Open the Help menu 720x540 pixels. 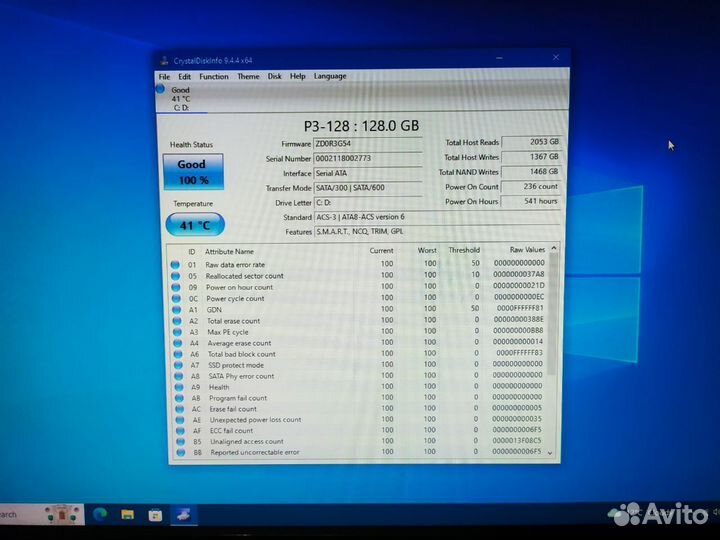click(x=298, y=76)
